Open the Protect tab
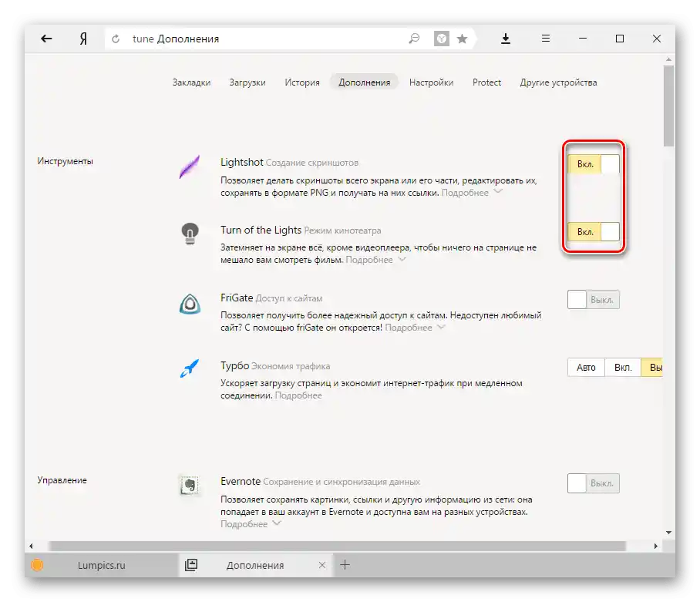 486,82
